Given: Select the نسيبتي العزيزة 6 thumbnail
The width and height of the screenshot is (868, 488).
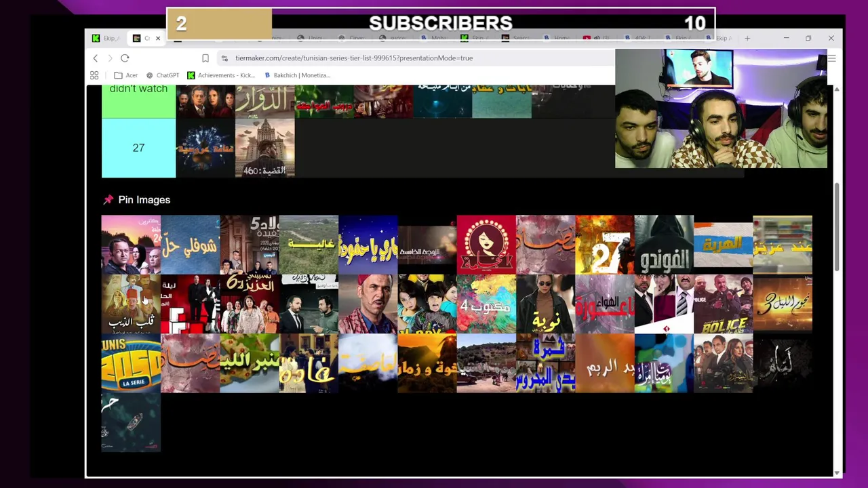Looking at the screenshot, I should point(250,304).
